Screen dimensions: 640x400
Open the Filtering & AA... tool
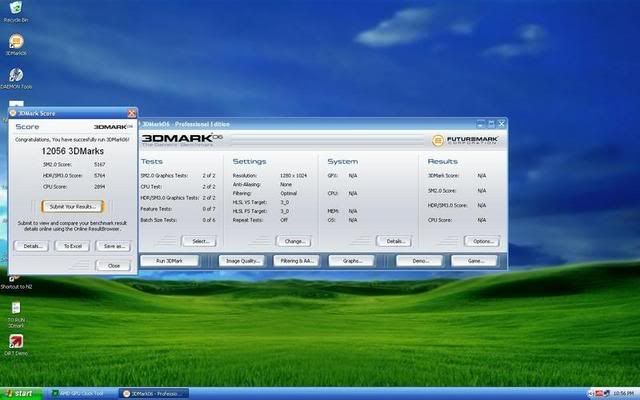tap(297, 261)
